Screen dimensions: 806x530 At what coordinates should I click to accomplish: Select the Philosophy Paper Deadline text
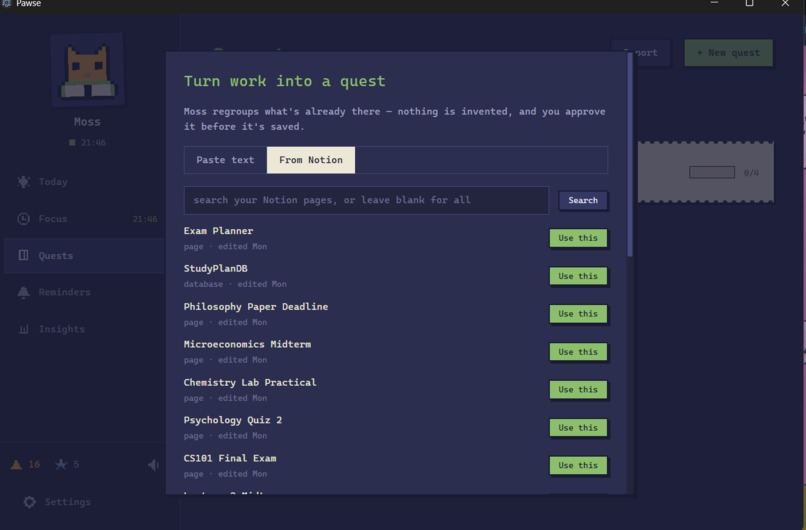[256, 306]
